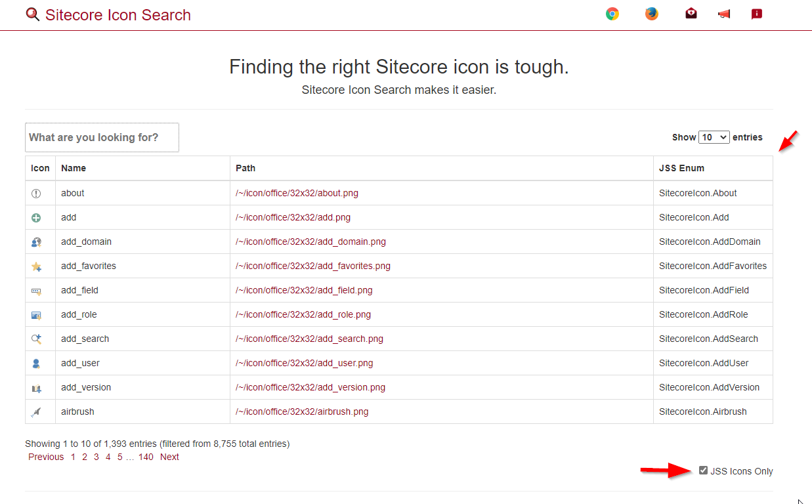Open the envelope mail icon in header

[x=691, y=14]
